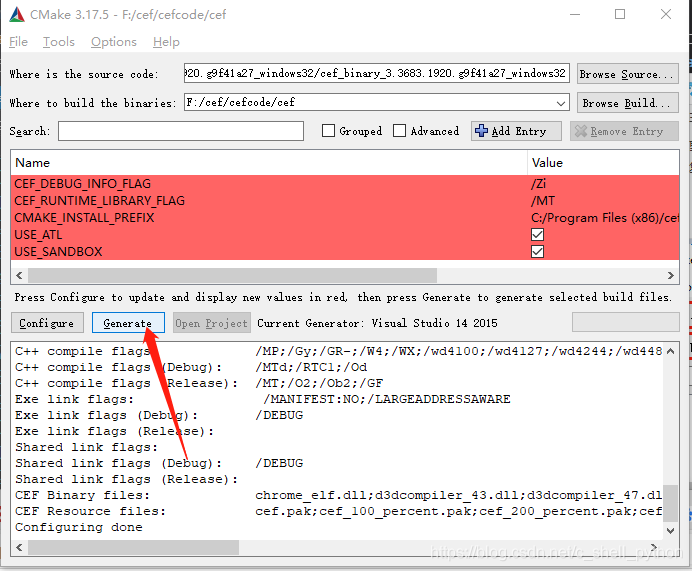The width and height of the screenshot is (692, 571).
Task: Select the USE_ATL row name
Action: (38, 235)
